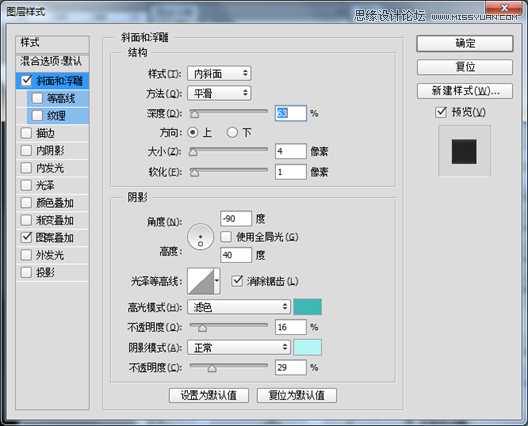Screen dimensions: 528x426
Task: Click the 大小 size value field
Action: click(291, 151)
